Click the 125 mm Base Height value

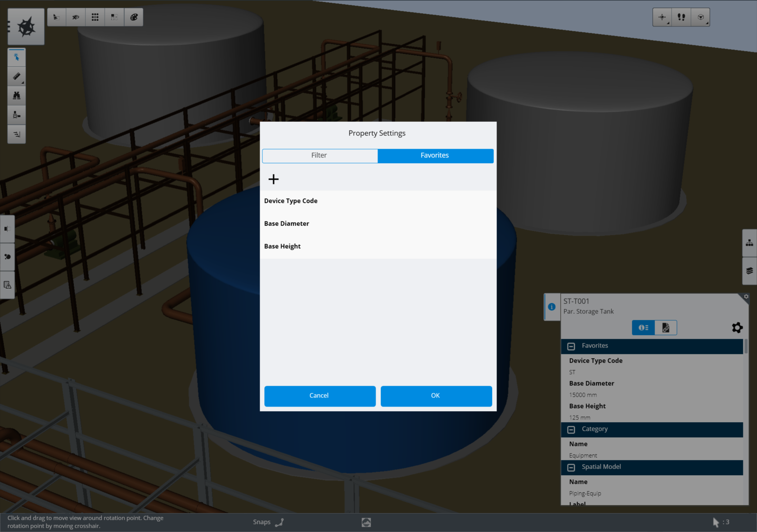click(579, 417)
